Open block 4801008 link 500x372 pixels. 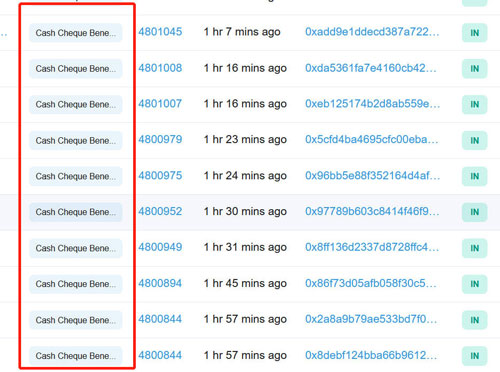point(160,68)
